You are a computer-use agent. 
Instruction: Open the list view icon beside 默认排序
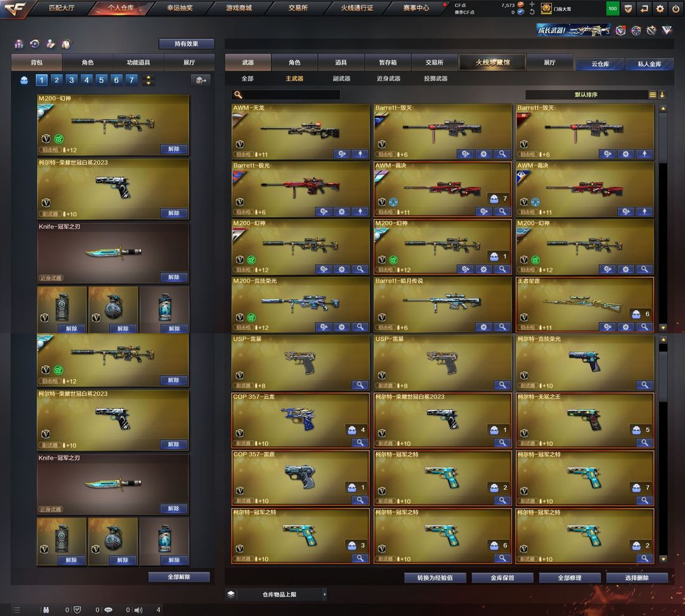click(652, 94)
